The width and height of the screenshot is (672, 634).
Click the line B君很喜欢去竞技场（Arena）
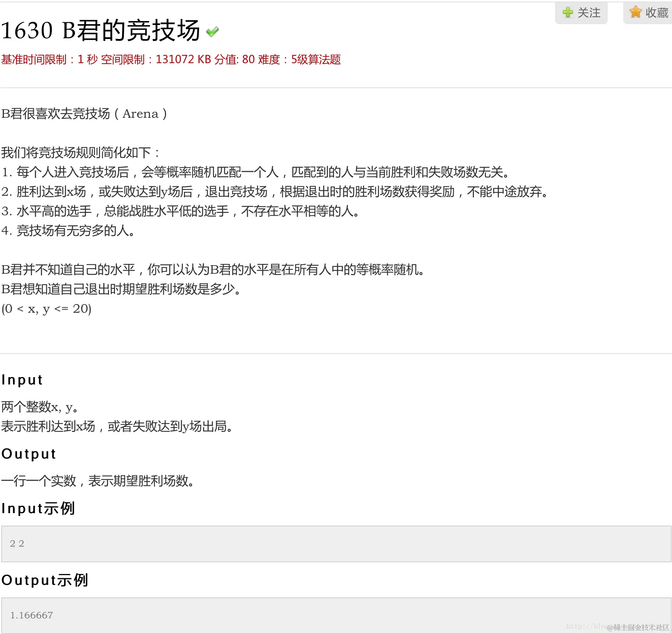coord(84,114)
